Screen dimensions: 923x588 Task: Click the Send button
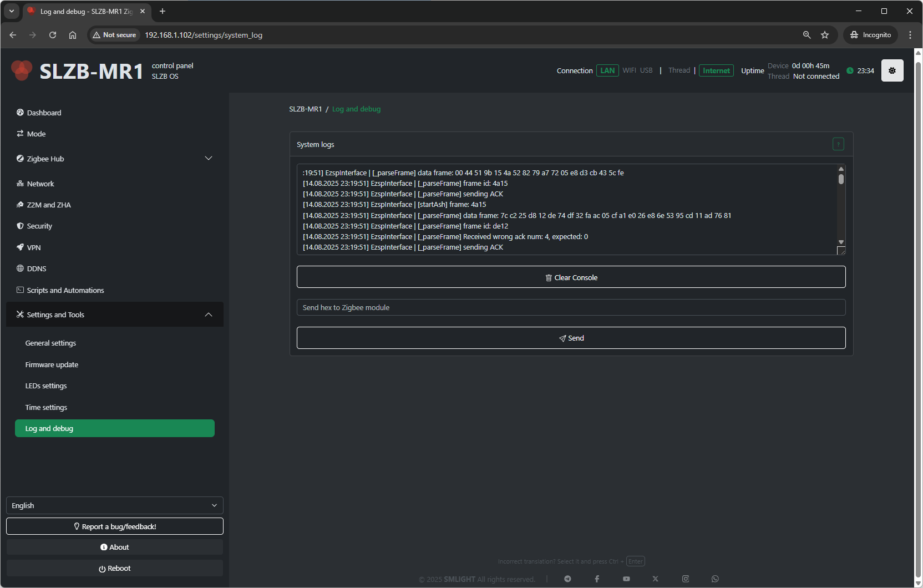pyautogui.click(x=571, y=338)
